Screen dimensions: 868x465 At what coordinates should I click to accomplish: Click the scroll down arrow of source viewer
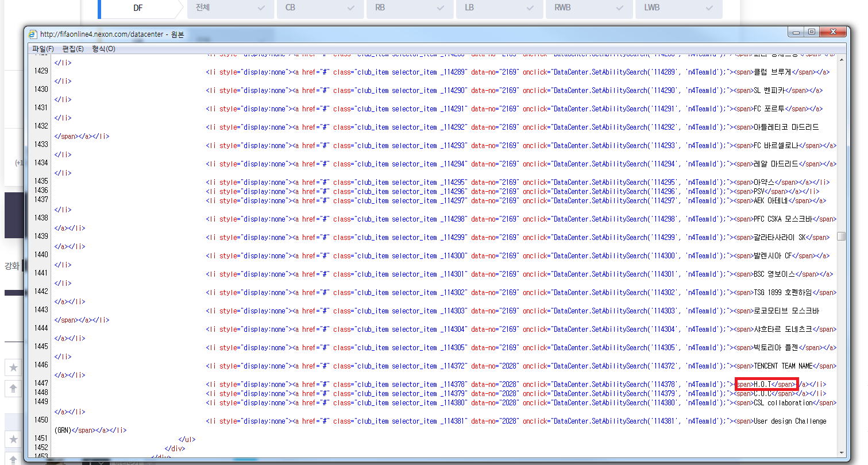pyautogui.click(x=841, y=453)
